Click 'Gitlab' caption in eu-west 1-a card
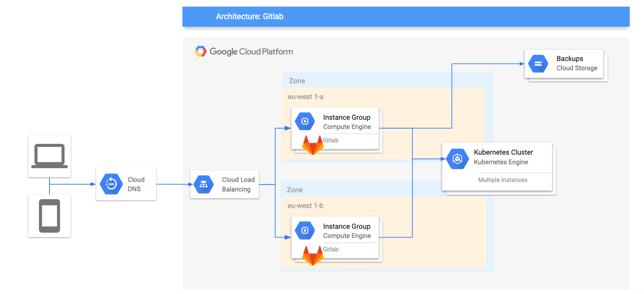This screenshot has width=644, height=294. [x=330, y=140]
